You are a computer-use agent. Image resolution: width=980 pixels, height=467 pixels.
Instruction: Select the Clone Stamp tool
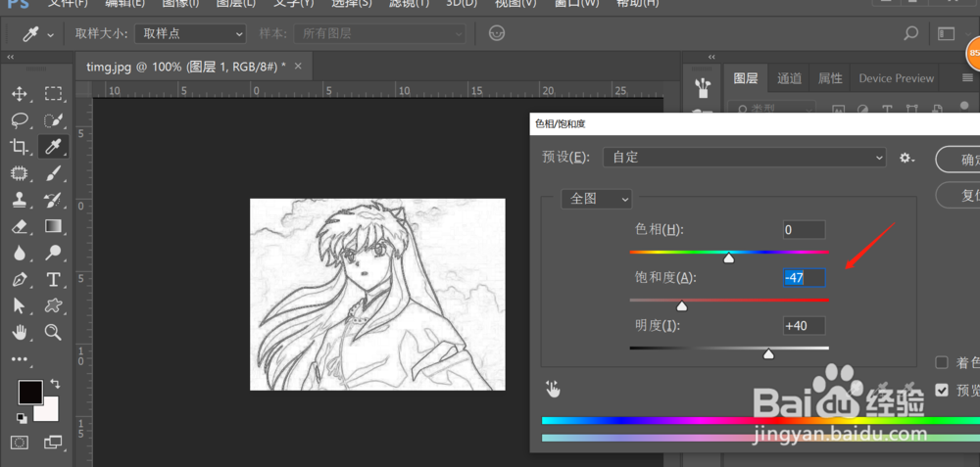point(20,200)
